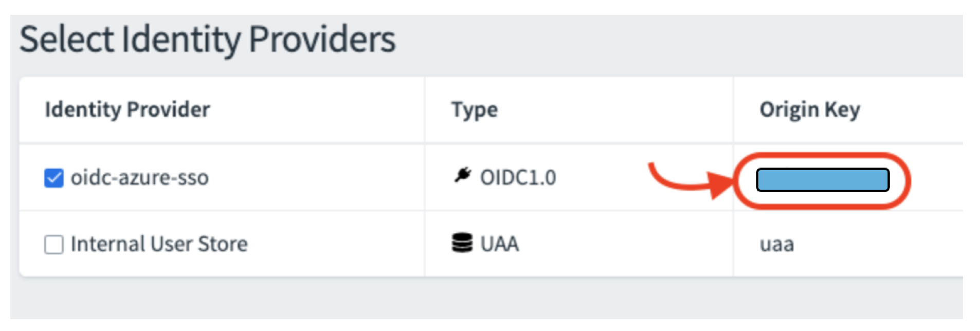Click the Select Identity Providers heading

click(207, 40)
